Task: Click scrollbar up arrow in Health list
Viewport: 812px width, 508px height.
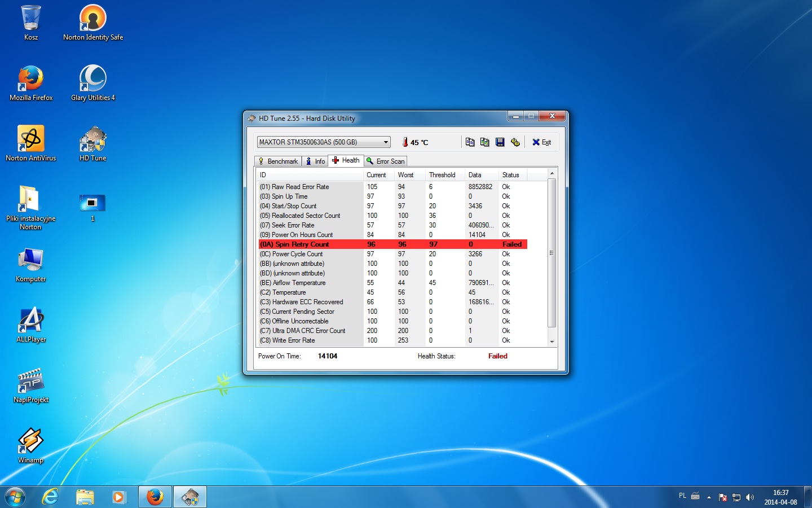Action: pyautogui.click(x=552, y=173)
